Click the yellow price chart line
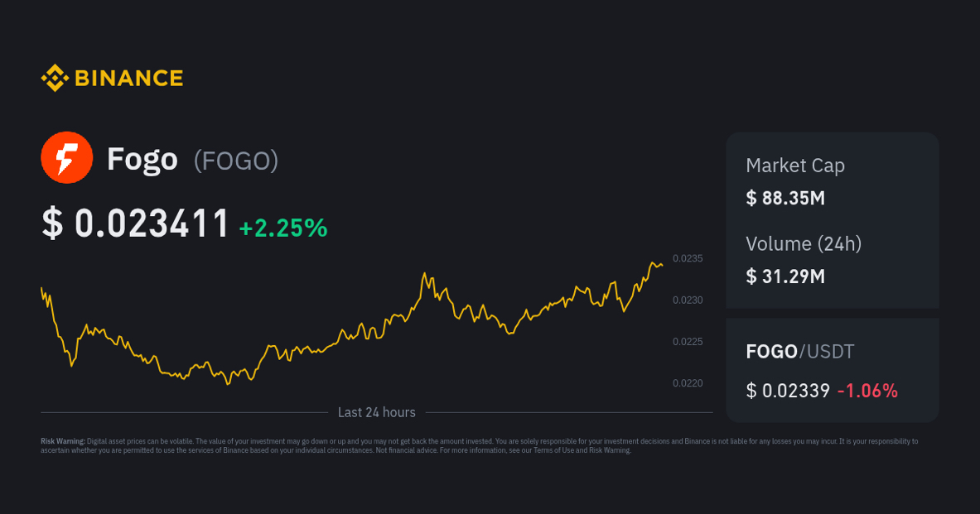 pos(352,324)
